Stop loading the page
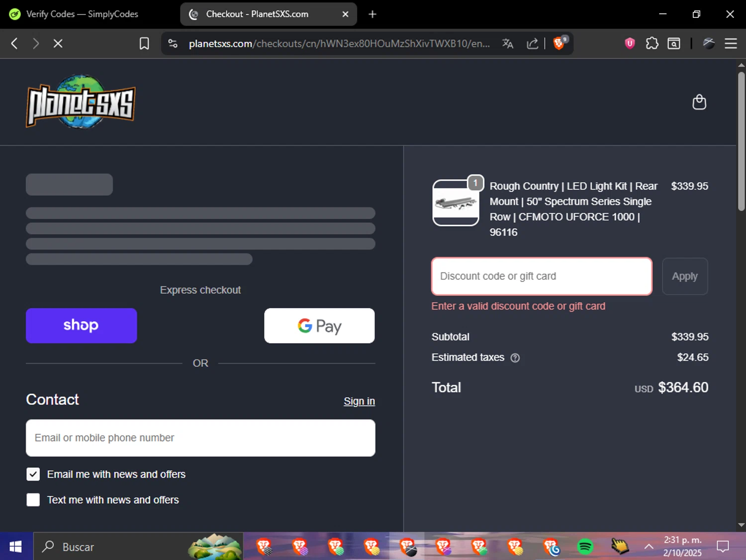This screenshot has height=560, width=746. pyautogui.click(x=58, y=44)
